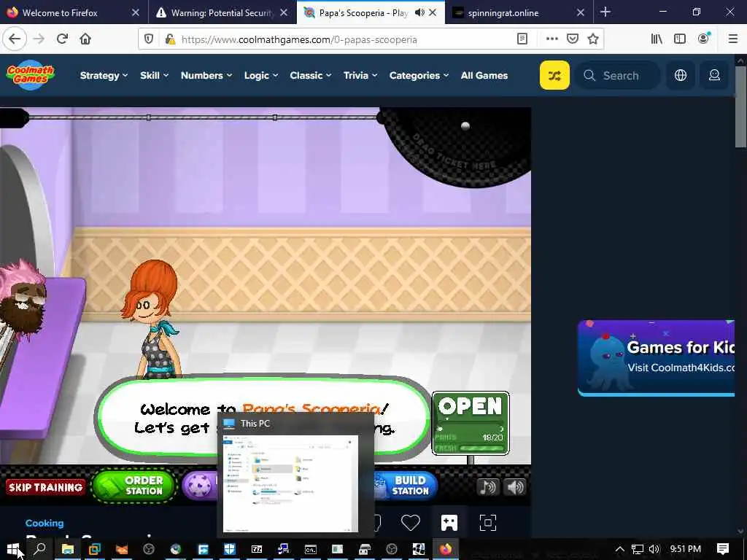Open the language globe icon in Coolmath header
The width and height of the screenshot is (747, 560).
point(681,75)
